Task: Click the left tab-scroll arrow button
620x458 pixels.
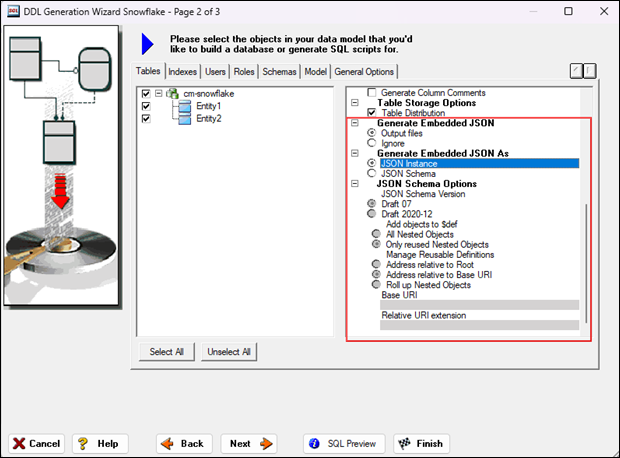Action: point(576,71)
